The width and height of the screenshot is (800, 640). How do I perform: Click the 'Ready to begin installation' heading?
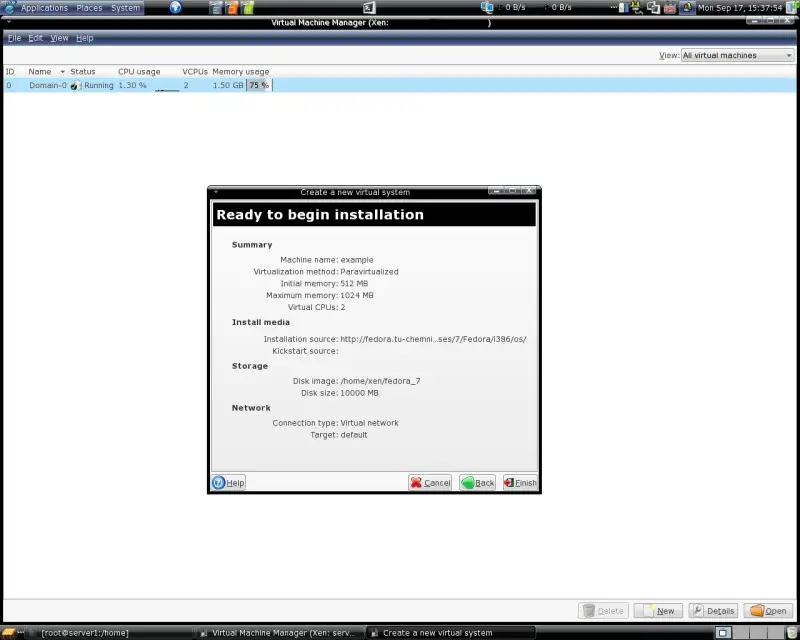[320, 214]
